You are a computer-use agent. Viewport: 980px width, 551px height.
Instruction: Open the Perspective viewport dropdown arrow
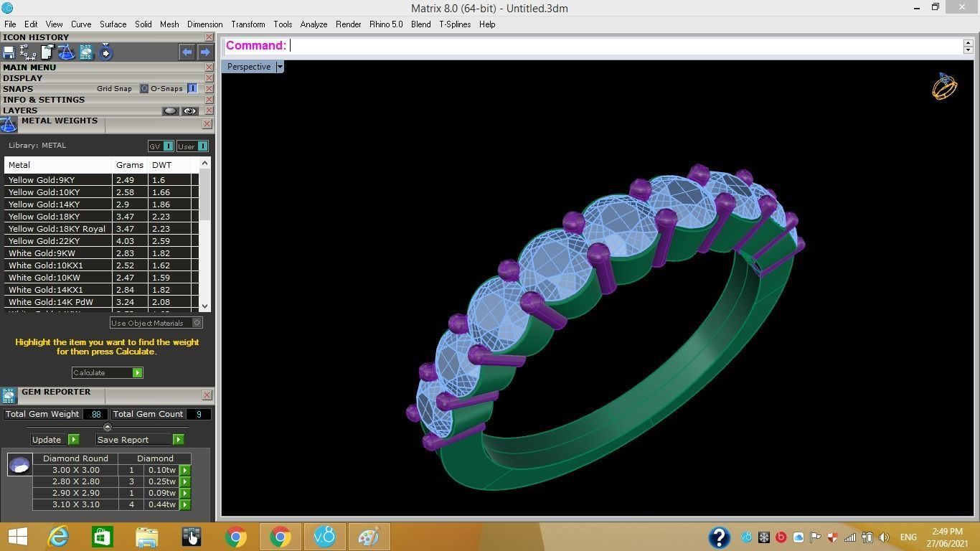pyautogui.click(x=280, y=67)
